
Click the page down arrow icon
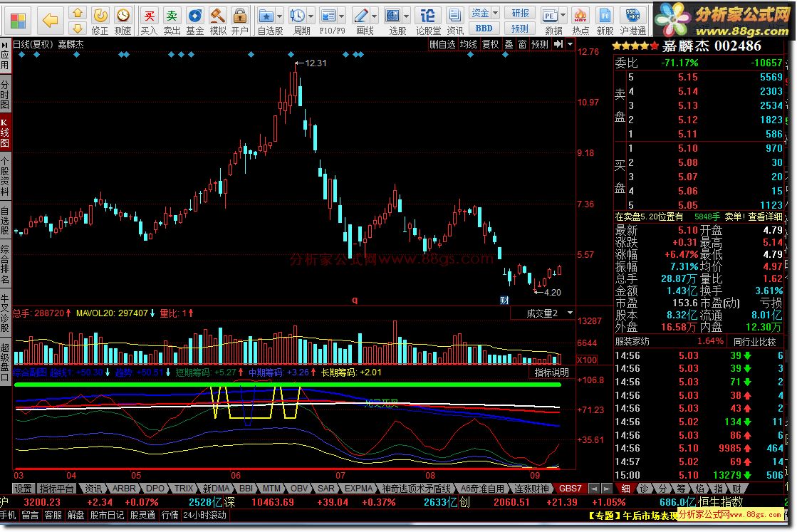tap(77, 28)
